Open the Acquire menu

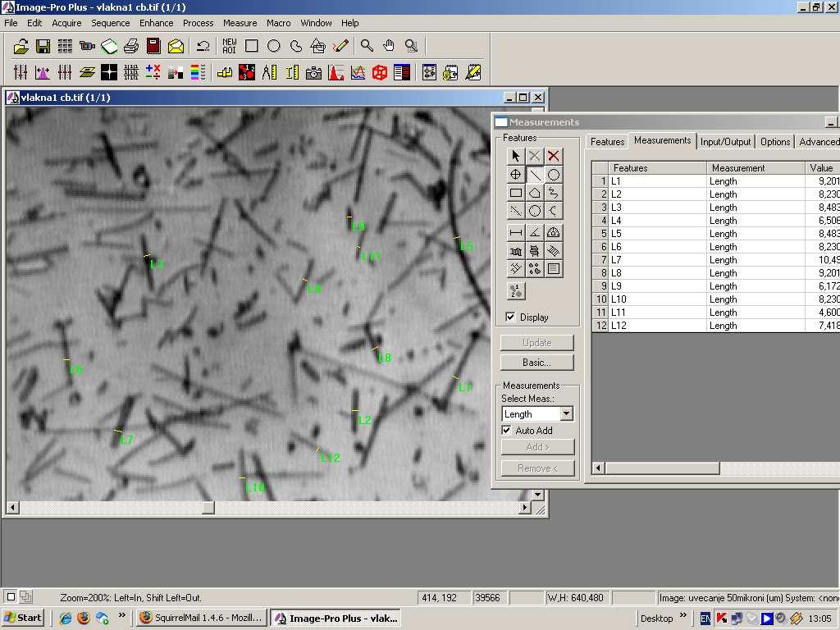[66, 23]
